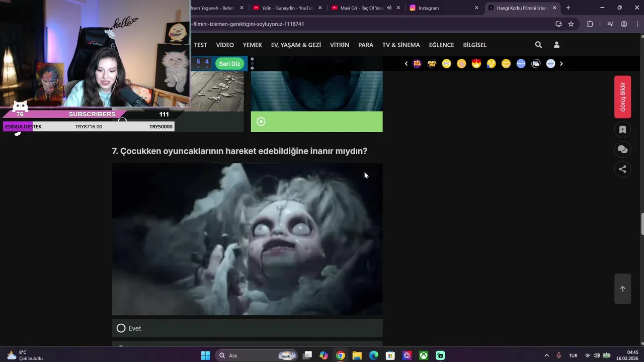Open TUR keyboard language switcher
This screenshot has height=362, width=644.
click(573, 355)
